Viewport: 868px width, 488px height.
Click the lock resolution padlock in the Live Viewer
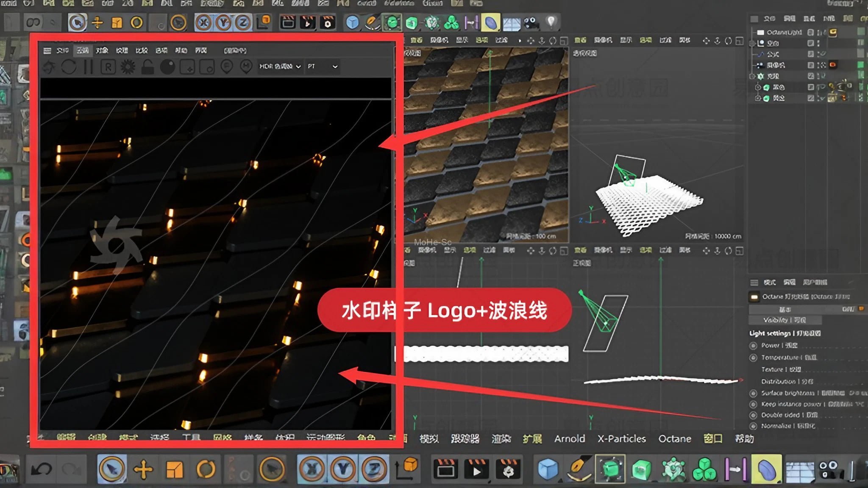coord(147,67)
